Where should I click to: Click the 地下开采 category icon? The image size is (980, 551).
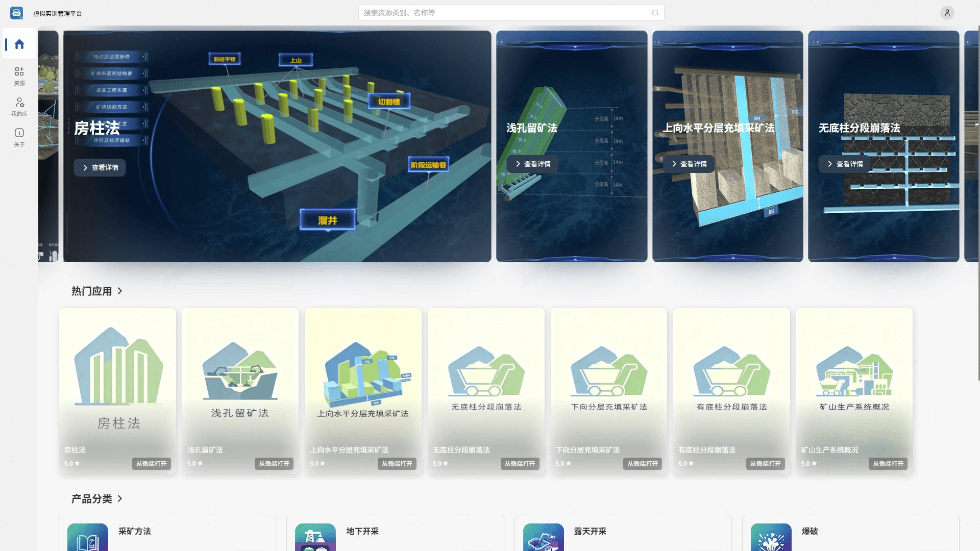point(315,537)
